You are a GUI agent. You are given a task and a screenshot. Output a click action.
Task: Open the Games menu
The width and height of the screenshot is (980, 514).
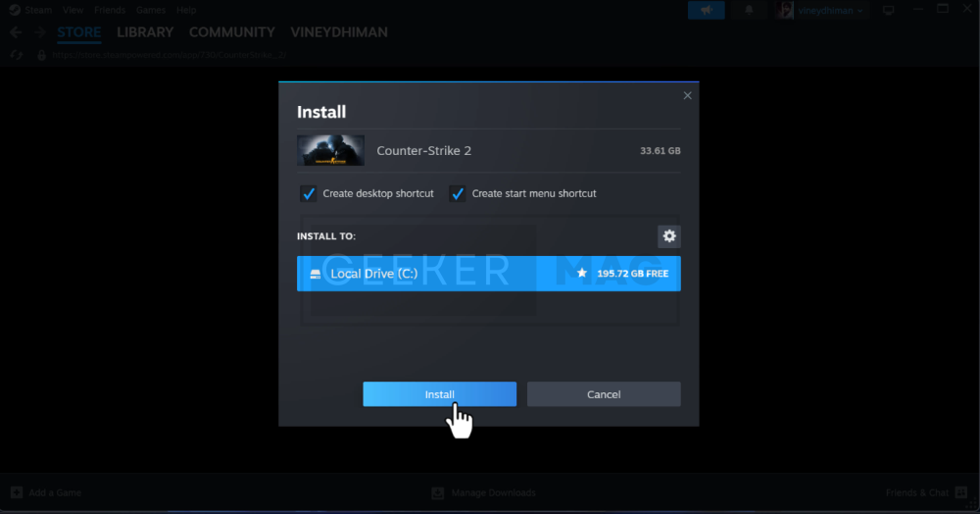(151, 10)
